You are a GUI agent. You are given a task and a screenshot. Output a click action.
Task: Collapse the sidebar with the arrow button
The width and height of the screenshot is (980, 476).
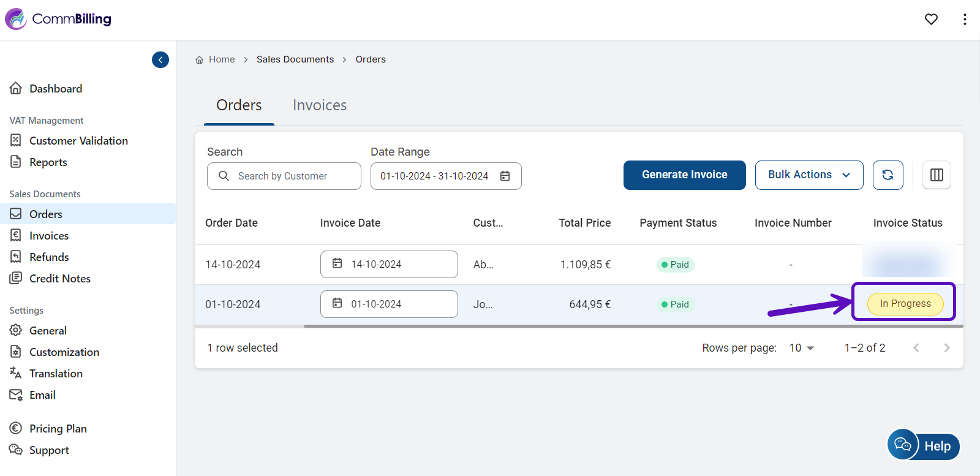point(160,59)
